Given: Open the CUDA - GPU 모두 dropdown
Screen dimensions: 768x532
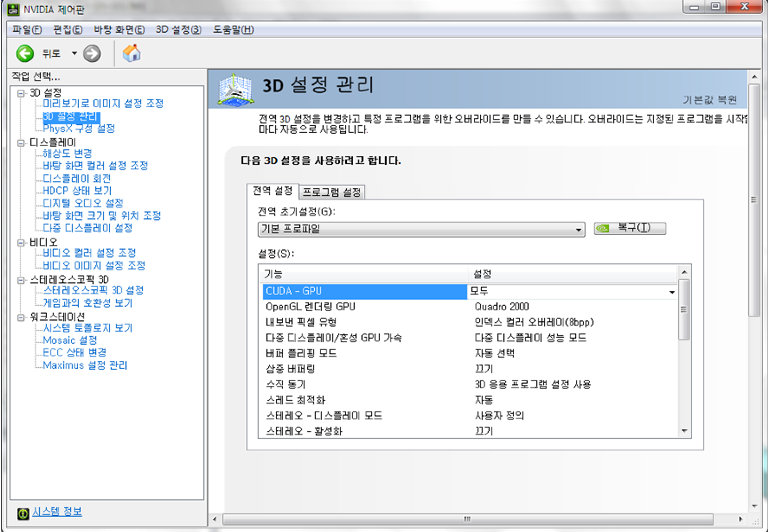Looking at the screenshot, I should (672, 292).
